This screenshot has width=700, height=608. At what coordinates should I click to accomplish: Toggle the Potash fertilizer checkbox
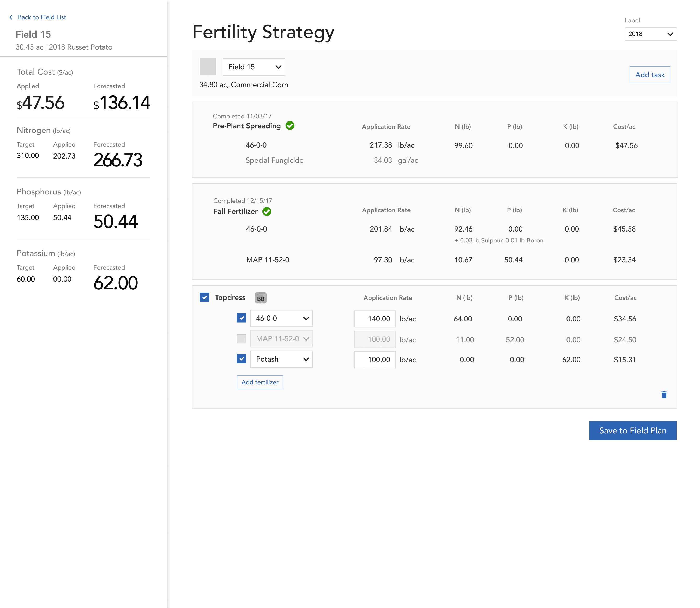click(241, 359)
